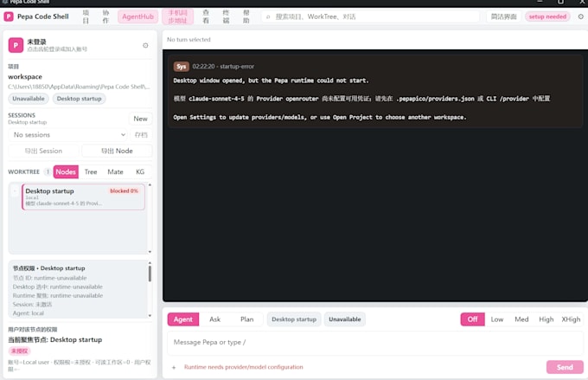This screenshot has height=380, width=588.
Task: Open the 协作 menu
Action: (x=105, y=16)
